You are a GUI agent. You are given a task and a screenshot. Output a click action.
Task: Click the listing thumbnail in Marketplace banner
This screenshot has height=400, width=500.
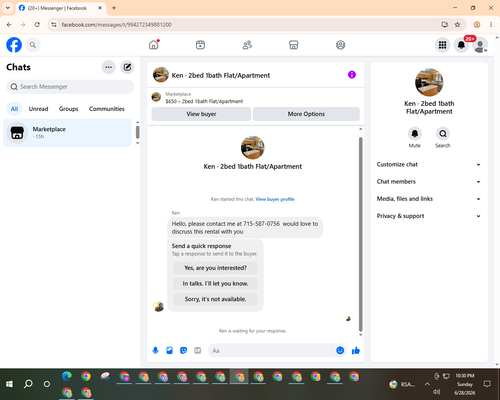(x=156, y=97)
